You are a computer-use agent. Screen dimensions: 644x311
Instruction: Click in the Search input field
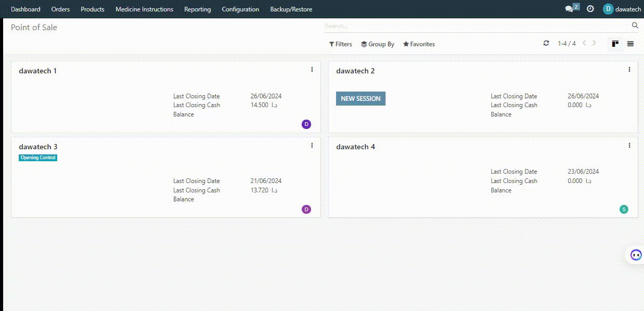[477, 25]
